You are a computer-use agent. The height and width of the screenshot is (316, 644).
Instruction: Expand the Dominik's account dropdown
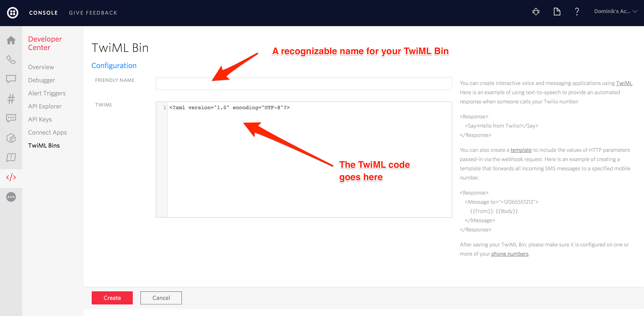615,11
